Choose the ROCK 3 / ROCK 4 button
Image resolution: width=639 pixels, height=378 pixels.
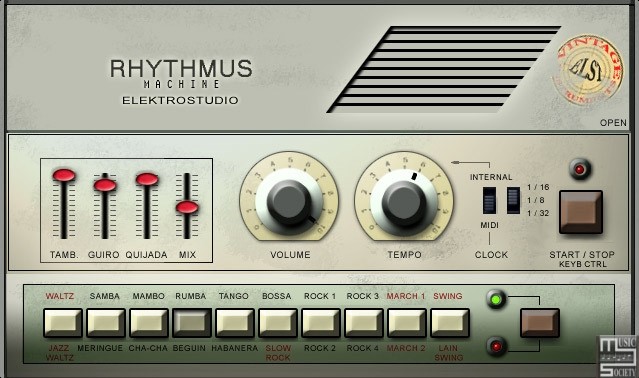tap(364, 322)
